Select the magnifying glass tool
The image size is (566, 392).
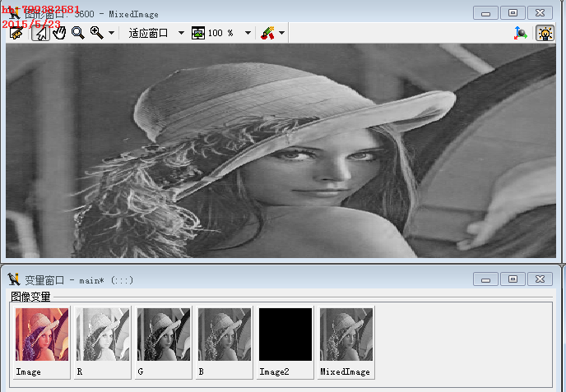[x=77, y=33]
